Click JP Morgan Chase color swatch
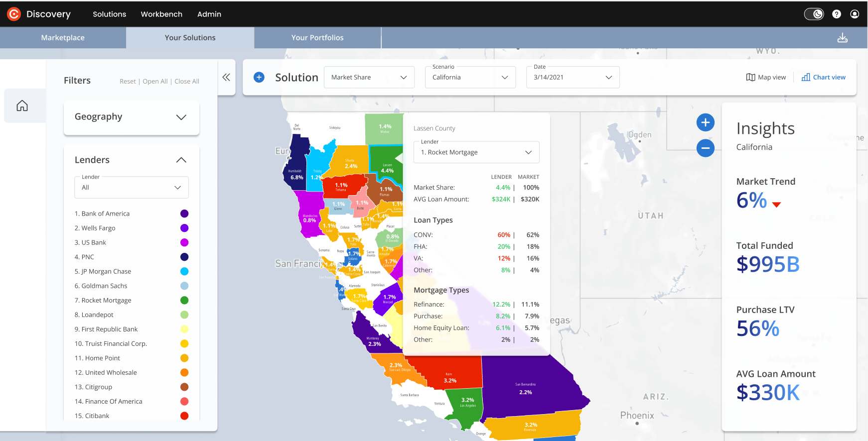The height and width of the screenshot is (441, 868). click(184, 271)
